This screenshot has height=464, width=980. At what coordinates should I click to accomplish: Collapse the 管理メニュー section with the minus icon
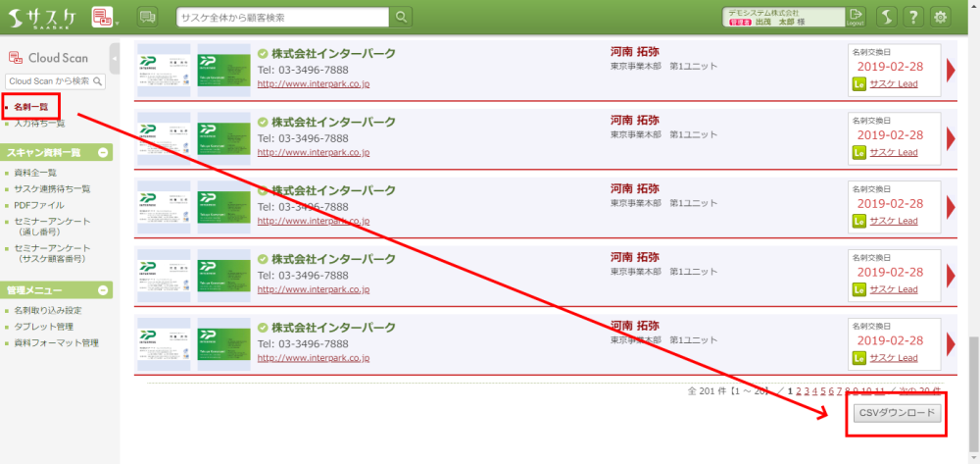[103, 290]
